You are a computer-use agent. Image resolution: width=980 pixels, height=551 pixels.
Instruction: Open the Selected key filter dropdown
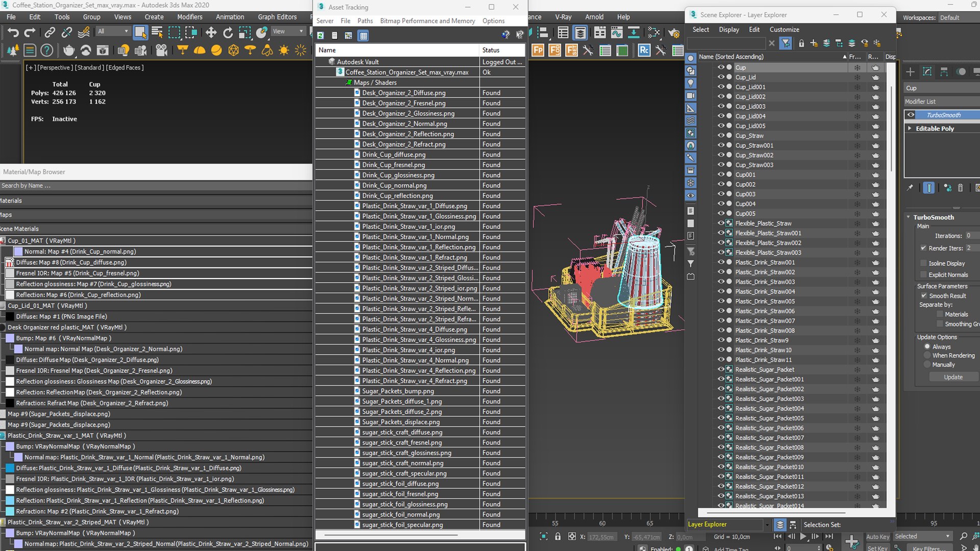click(x=923, y=536)
